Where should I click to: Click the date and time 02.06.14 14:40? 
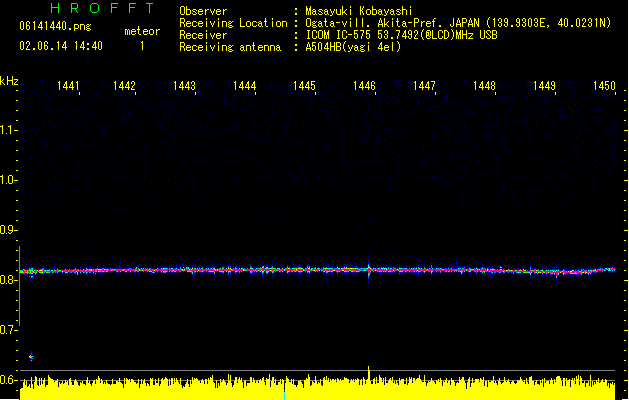tap(61, 46)
